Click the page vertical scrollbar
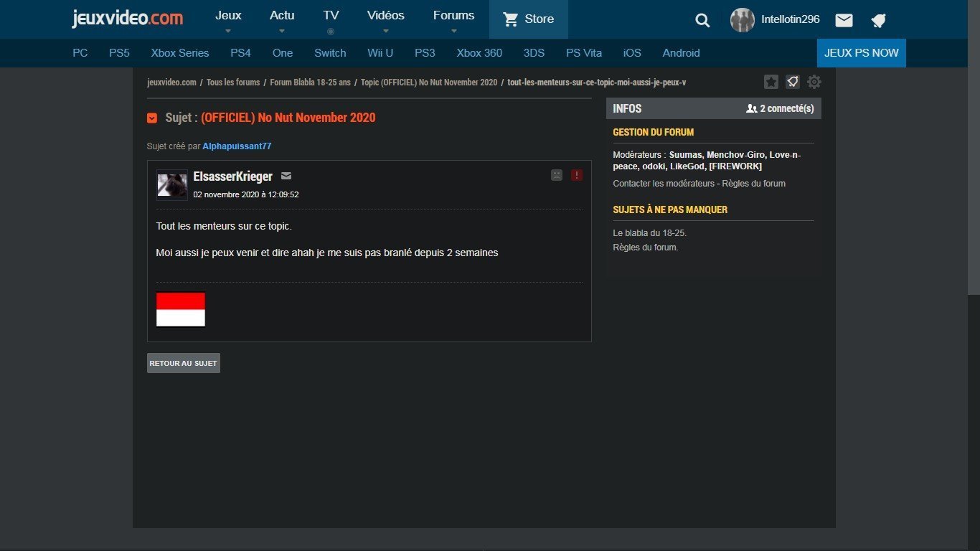The width and height of the screenshot is (980, 551). point(974,143)
